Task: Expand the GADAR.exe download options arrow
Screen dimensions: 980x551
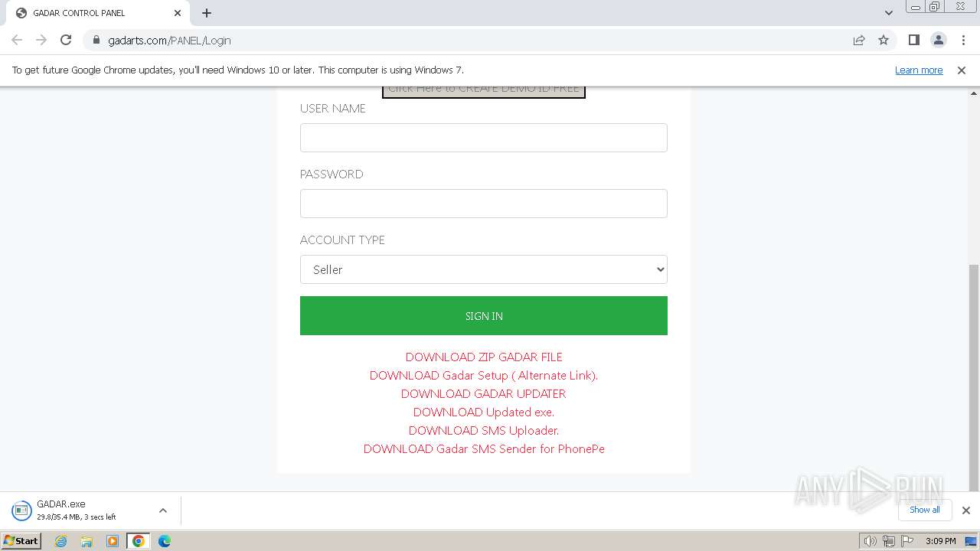Action: coord(163,510)
